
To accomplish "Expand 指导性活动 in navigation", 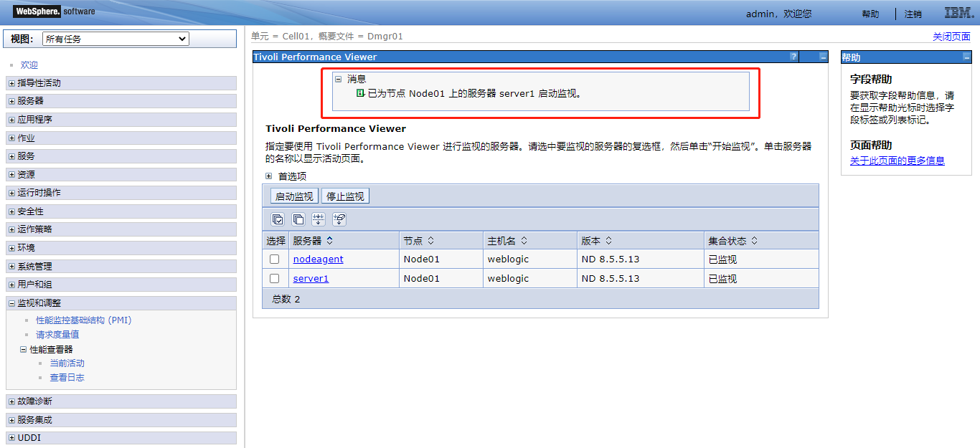I will [11, 83].
